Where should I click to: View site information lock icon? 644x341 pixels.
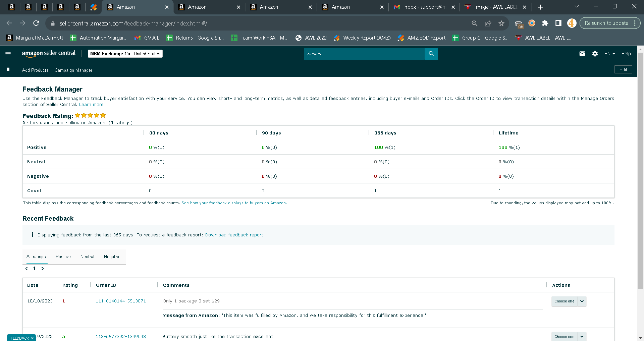pyautogui.click(x=52, y=23)
